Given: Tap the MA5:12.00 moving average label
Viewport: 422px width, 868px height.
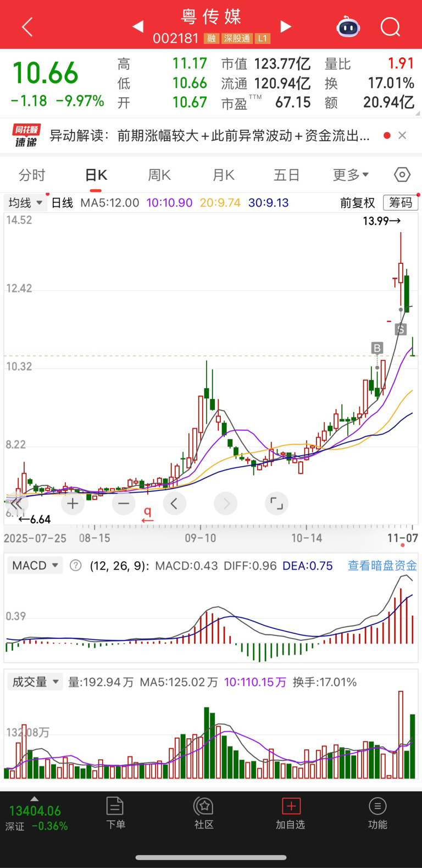Looking at the screenshot, I should pyautogui.click(x=110, y=203).
